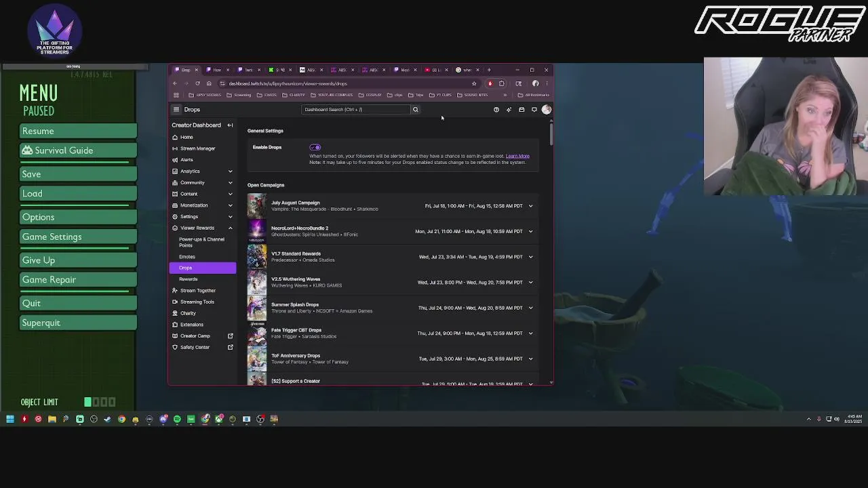The image size is (868, 488).
Task: Open the new tab plus button
Action: click(x=489, y=70)
